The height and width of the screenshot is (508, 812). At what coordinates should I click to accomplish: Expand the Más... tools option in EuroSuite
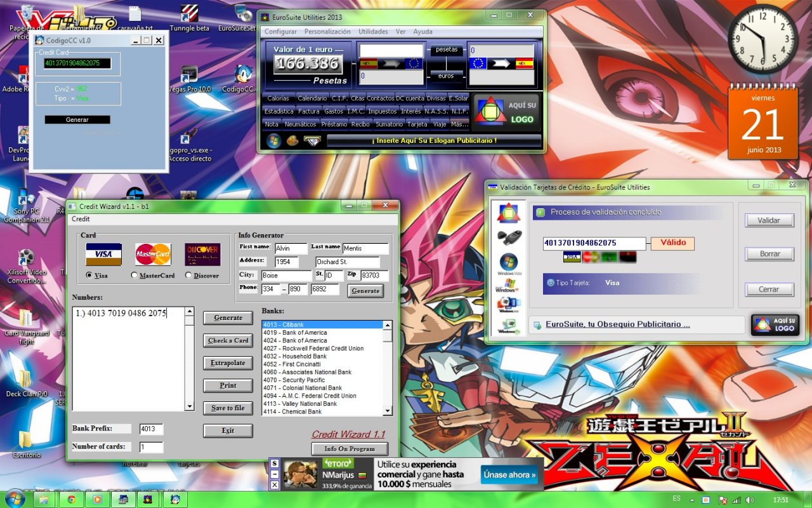point(460,124)
